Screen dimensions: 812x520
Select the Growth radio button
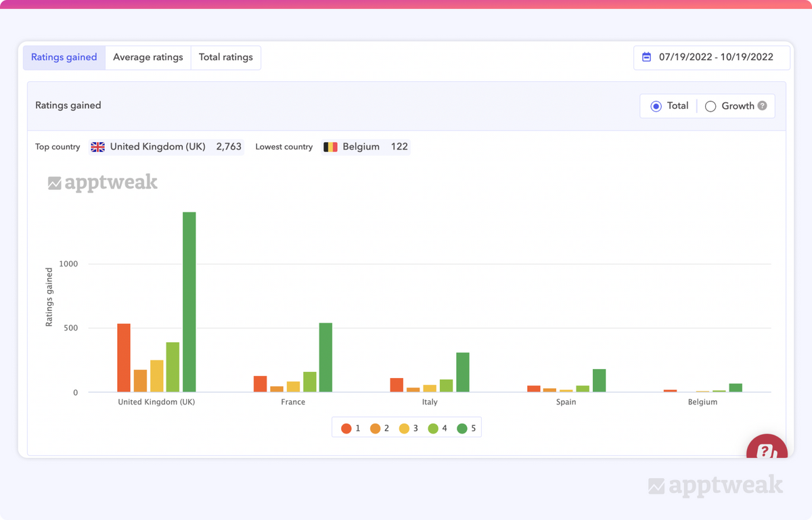(710, 106)
